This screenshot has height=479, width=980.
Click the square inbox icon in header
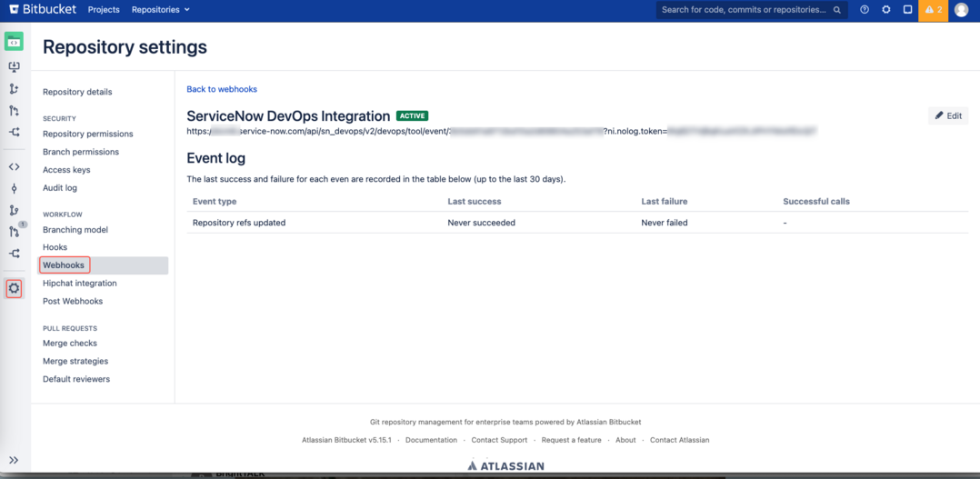click(x=907, y=10)
